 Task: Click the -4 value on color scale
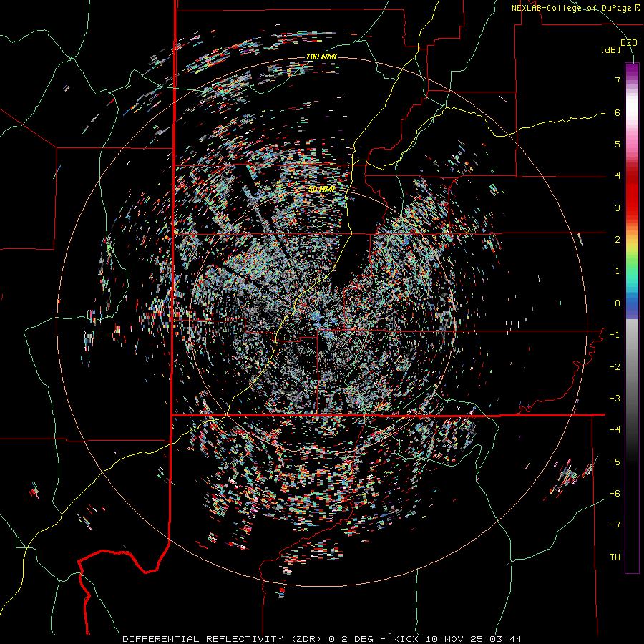pos(615,430)
